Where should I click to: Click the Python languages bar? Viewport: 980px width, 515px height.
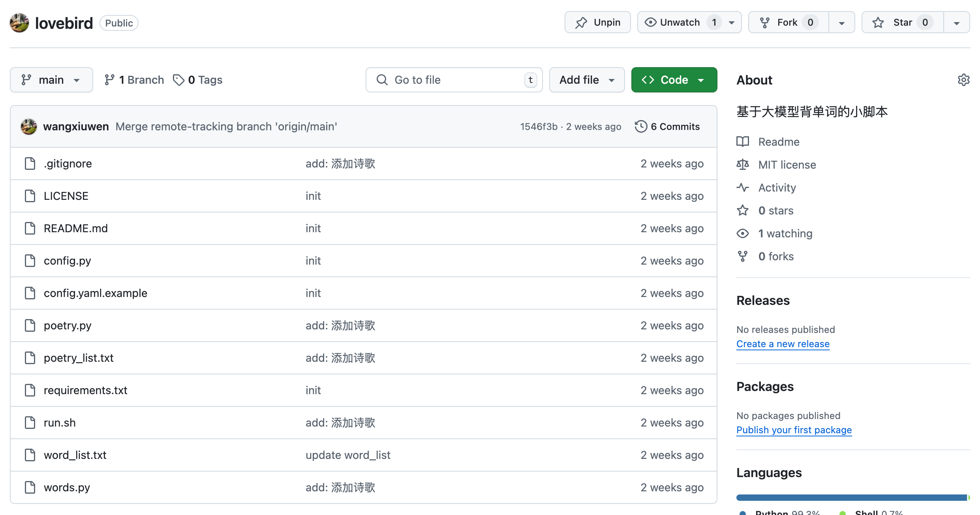[x=851, y=498]
